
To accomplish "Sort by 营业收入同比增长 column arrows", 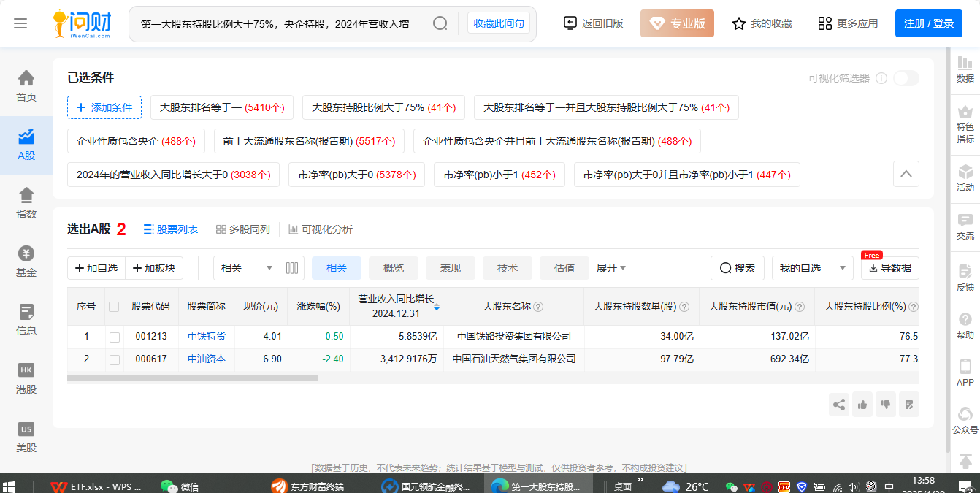I will click(437, 307).
